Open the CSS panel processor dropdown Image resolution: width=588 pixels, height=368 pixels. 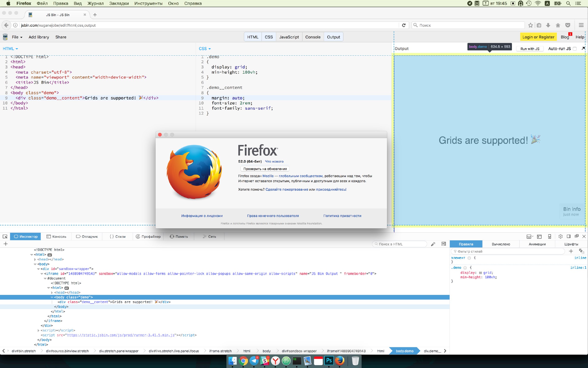coord(205,49)
